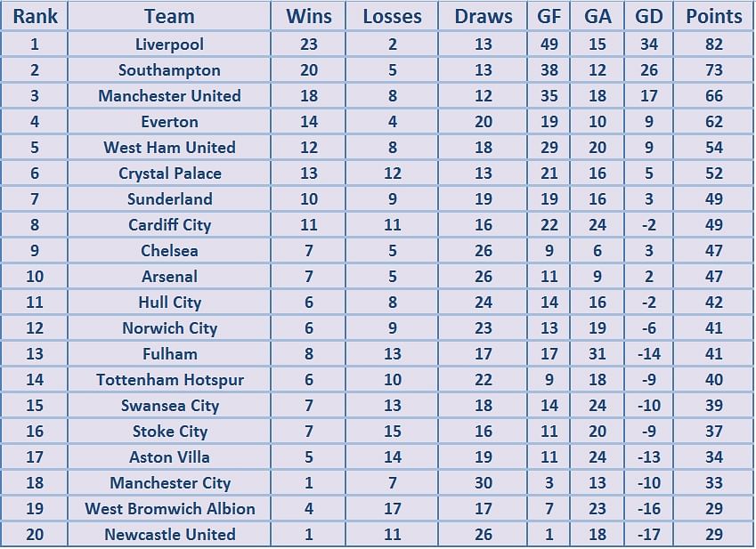The height and width of the screenshot is (549, 756).
Task: Select the Cardiff City cell
Action: [169, 225]
